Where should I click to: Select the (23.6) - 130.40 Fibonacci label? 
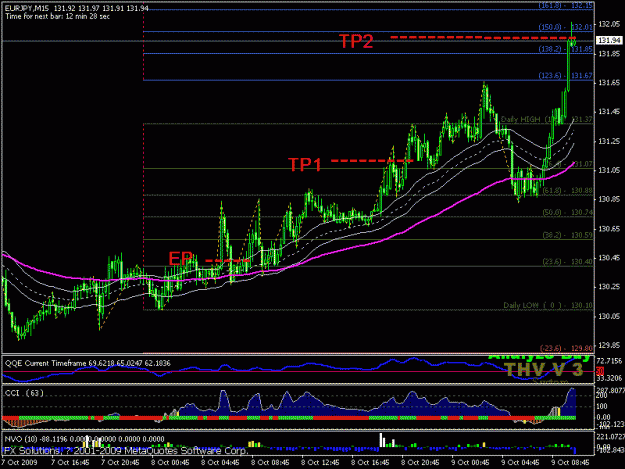(568, 262)
